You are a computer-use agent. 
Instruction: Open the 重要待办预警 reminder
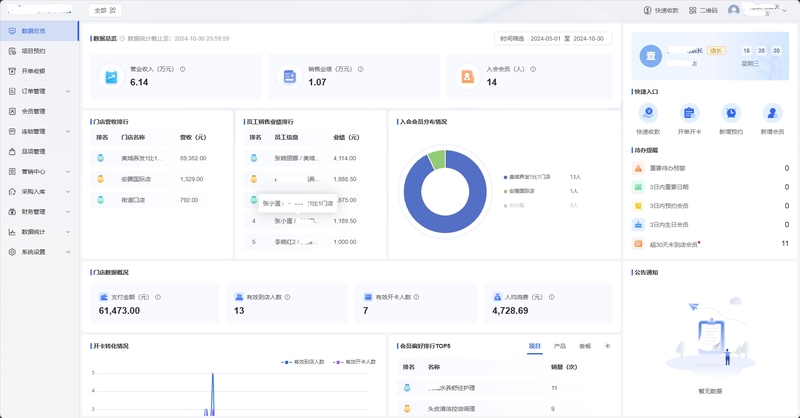click(711, 168)
